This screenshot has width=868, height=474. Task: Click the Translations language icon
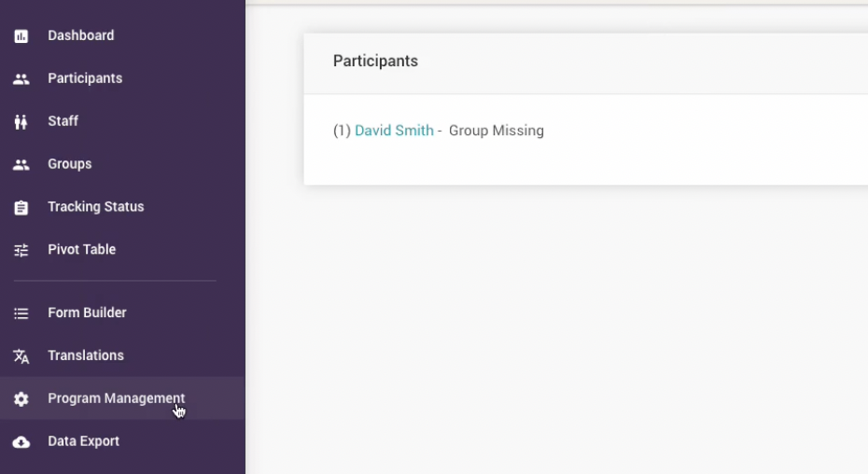21,356
